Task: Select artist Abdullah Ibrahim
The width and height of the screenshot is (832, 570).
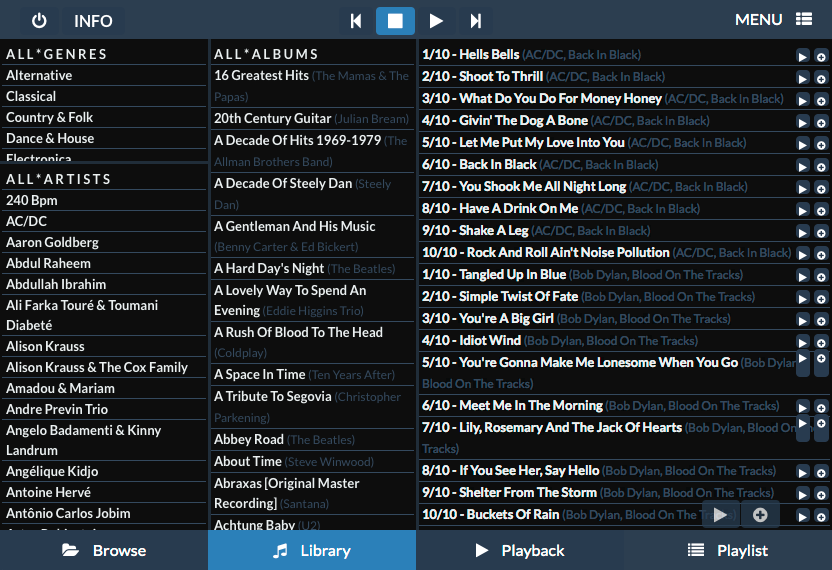Action: click(104, 284)
